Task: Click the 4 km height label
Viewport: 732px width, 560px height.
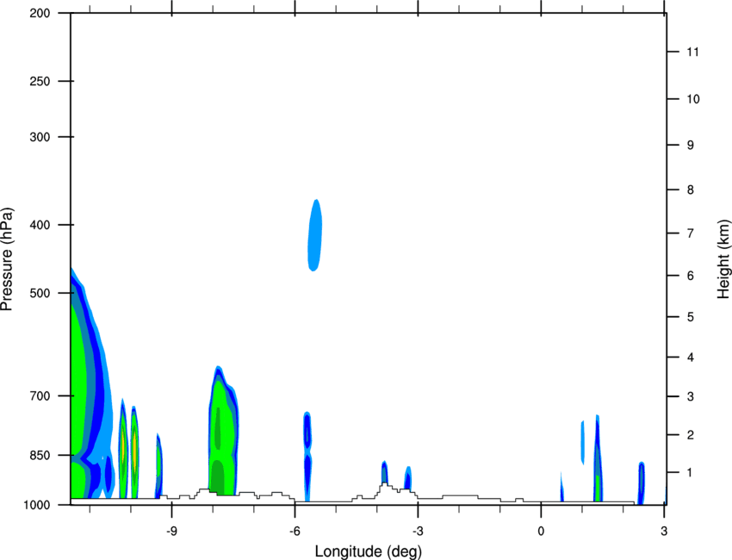Action: pyautogui.click(x=691, y=358)
